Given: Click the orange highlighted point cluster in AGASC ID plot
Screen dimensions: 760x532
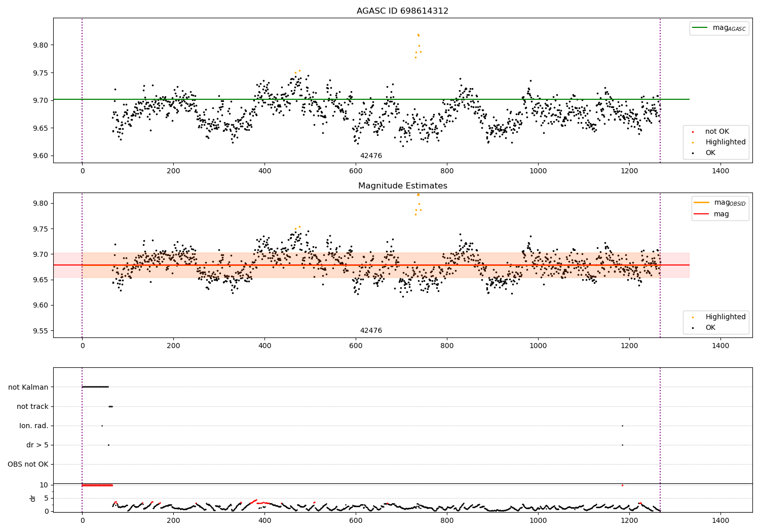Looking at the screenshot, I should point(418,46).
